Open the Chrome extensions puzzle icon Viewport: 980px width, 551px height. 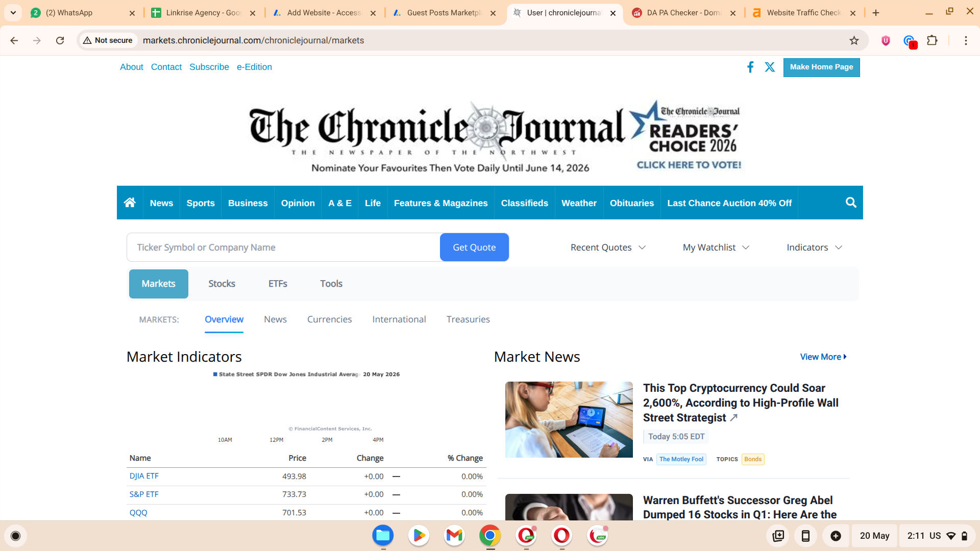pyautogui.click(x=932, y=40)
